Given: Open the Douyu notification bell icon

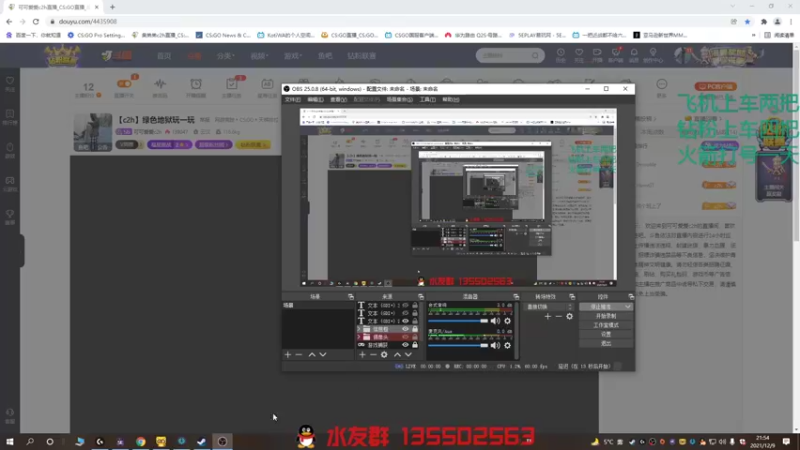Looking at the screenshot, I should tap(634, 53).
